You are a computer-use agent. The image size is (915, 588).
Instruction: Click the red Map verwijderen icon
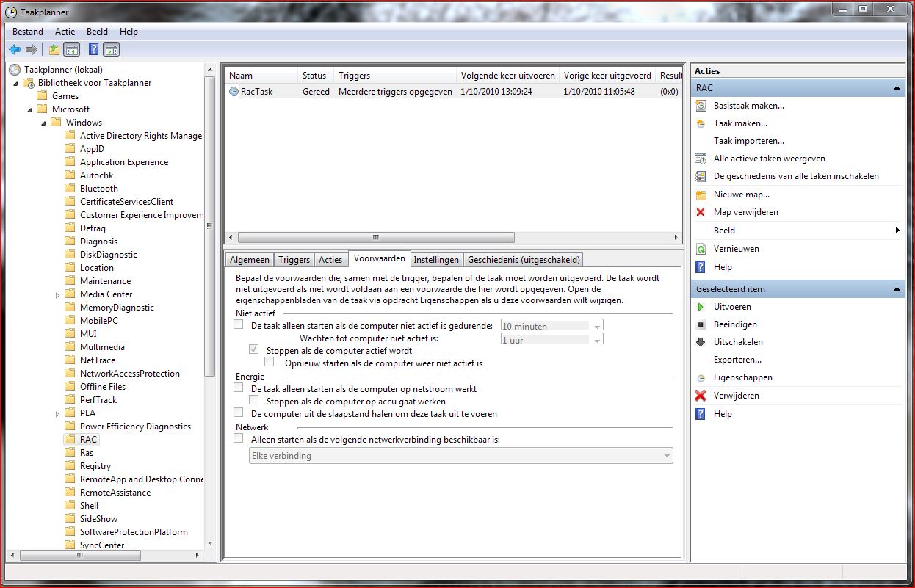coord(701,212)
